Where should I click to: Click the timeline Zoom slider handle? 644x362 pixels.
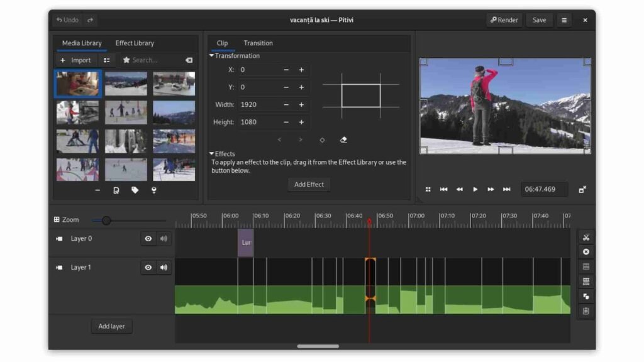tap(106, 221)
